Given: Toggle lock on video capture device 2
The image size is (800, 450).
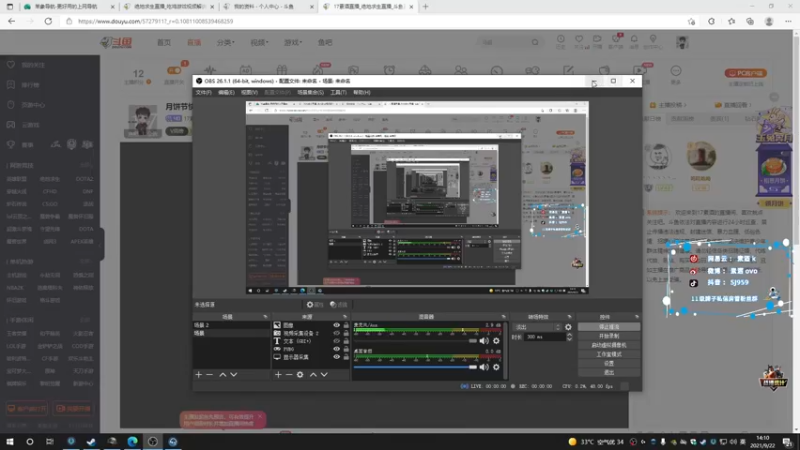Looking at the screenshot, I should coord(346,333).
